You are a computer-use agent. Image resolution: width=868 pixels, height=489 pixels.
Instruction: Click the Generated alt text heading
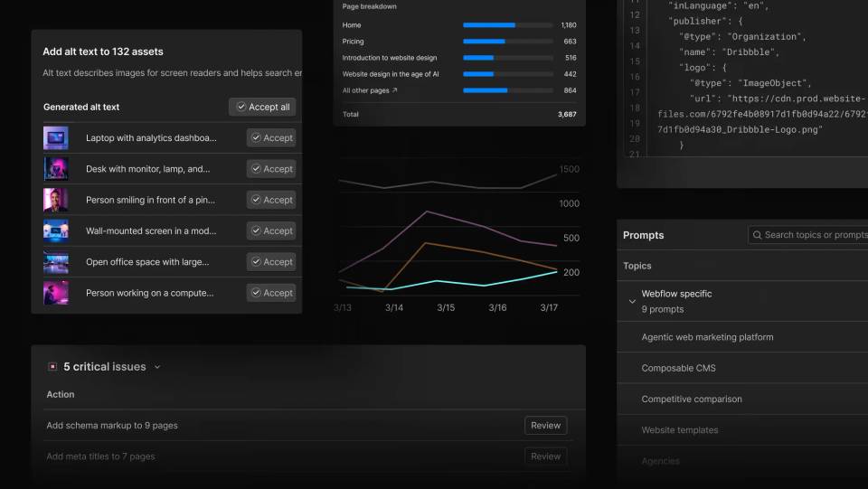click(x=81, y=107)
